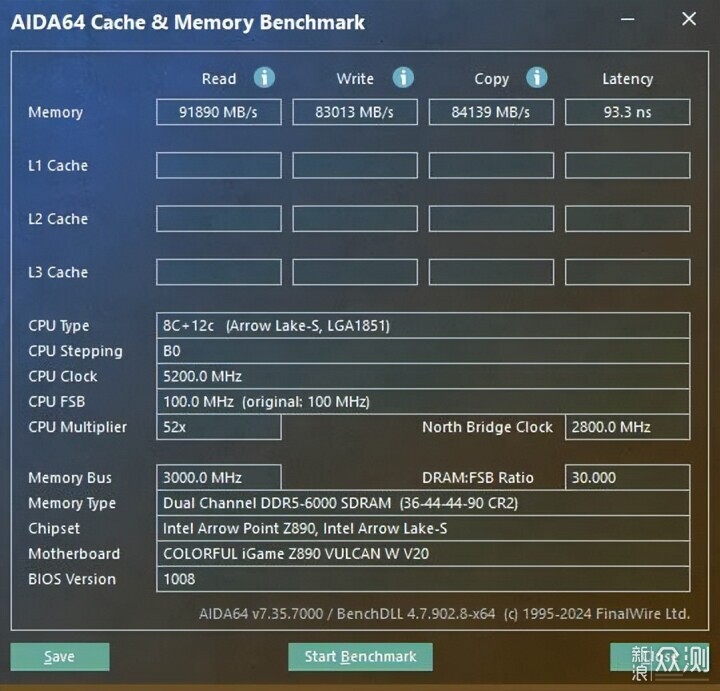Viewport: 720px width, 691px height.
Task: Click the empty L1 Cache Write field
Action: tap(355, 165)
